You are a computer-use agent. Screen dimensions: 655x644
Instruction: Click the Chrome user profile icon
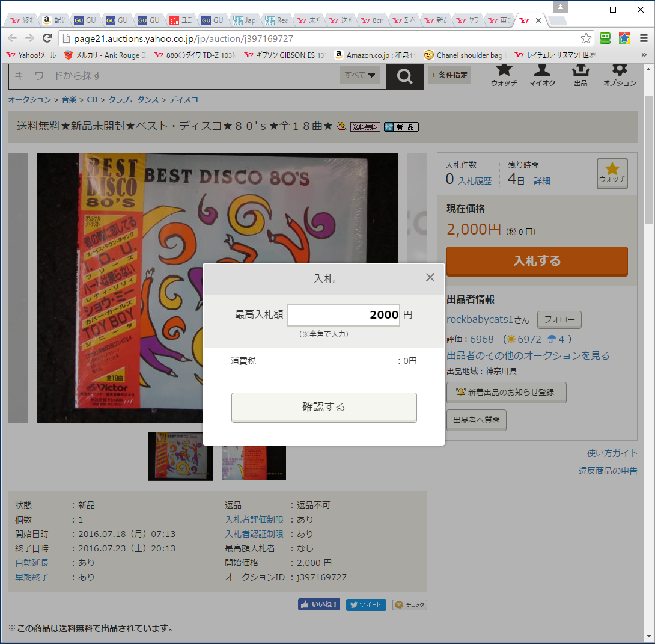561,7
